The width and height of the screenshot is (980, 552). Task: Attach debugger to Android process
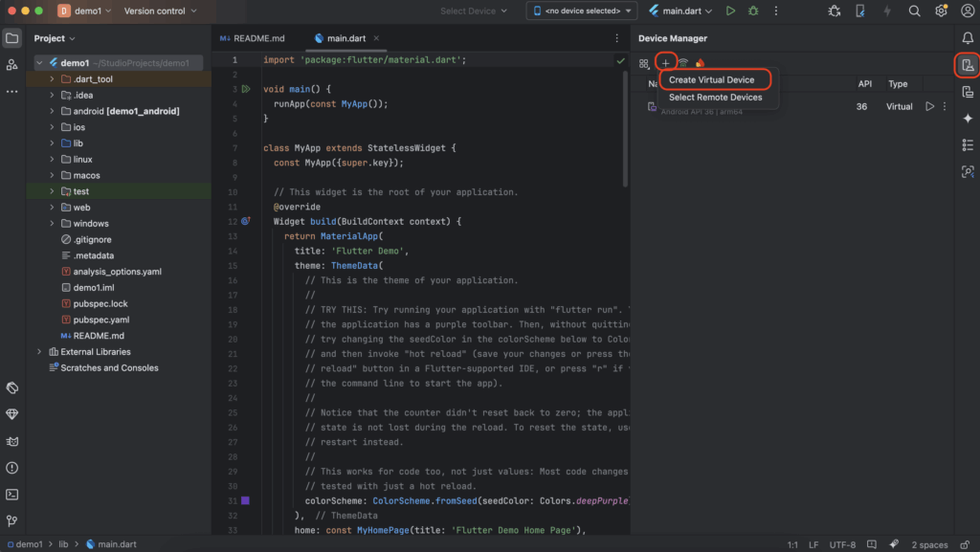point(835,11)
